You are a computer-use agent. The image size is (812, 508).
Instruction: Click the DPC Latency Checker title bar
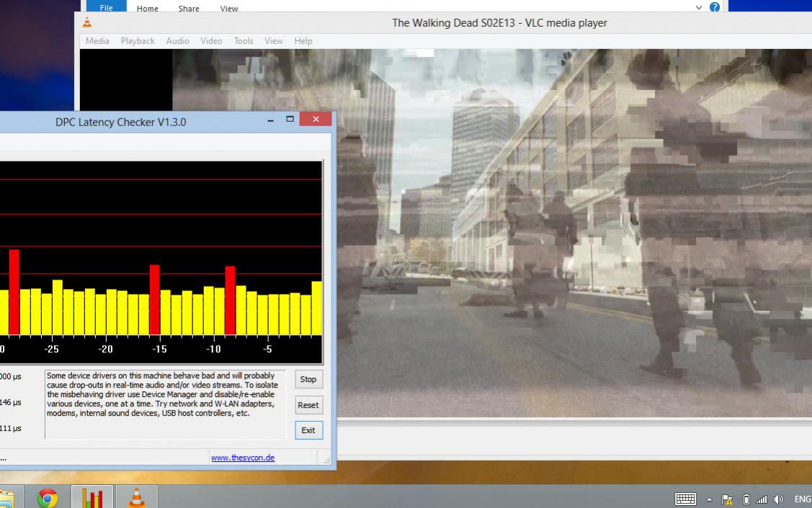120,122
